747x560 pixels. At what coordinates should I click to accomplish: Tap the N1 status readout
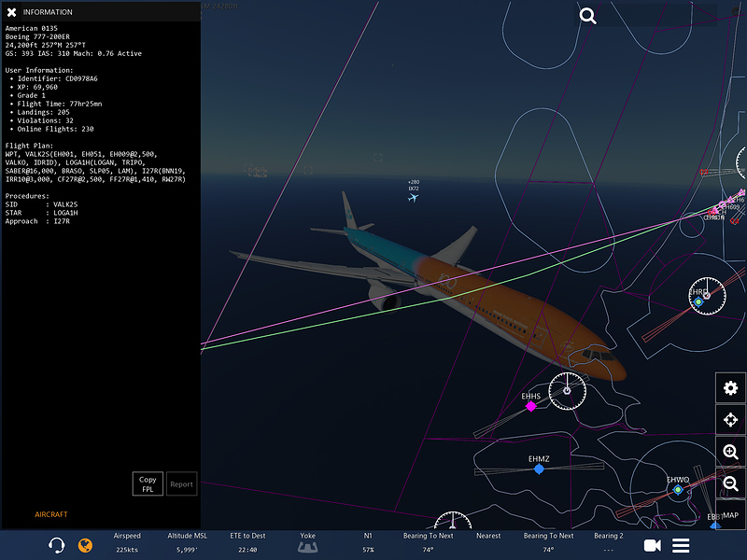click(368, 542)
